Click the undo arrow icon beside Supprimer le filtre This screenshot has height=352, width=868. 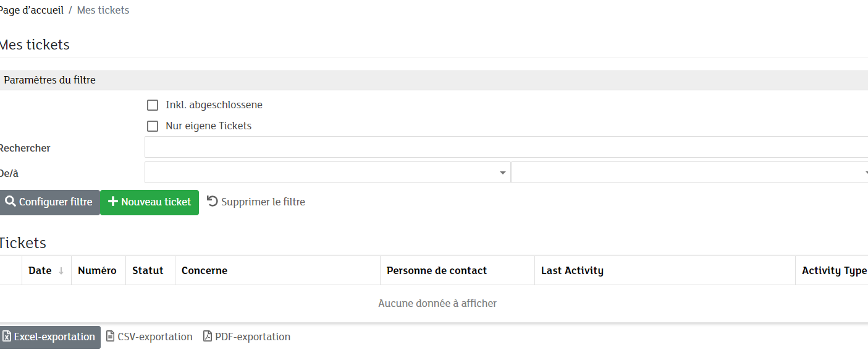tap(213, 201)
